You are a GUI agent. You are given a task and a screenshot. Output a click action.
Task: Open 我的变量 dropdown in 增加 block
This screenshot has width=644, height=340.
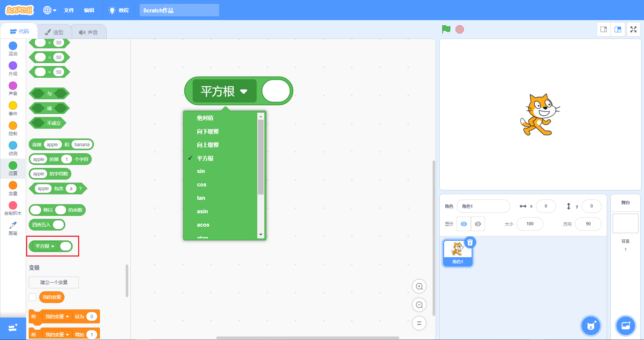[x=57, y=335]
